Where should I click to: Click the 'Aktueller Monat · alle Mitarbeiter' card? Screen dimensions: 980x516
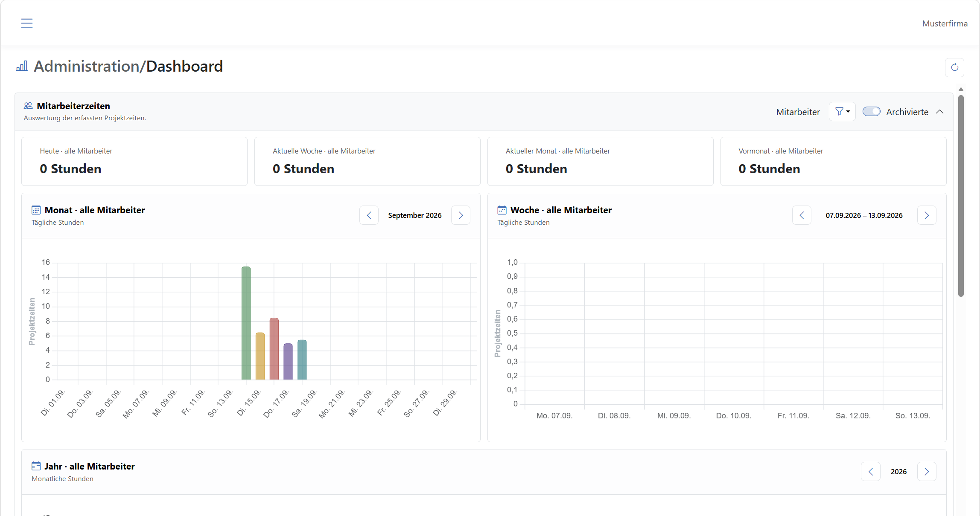click(x=601, y=161)
